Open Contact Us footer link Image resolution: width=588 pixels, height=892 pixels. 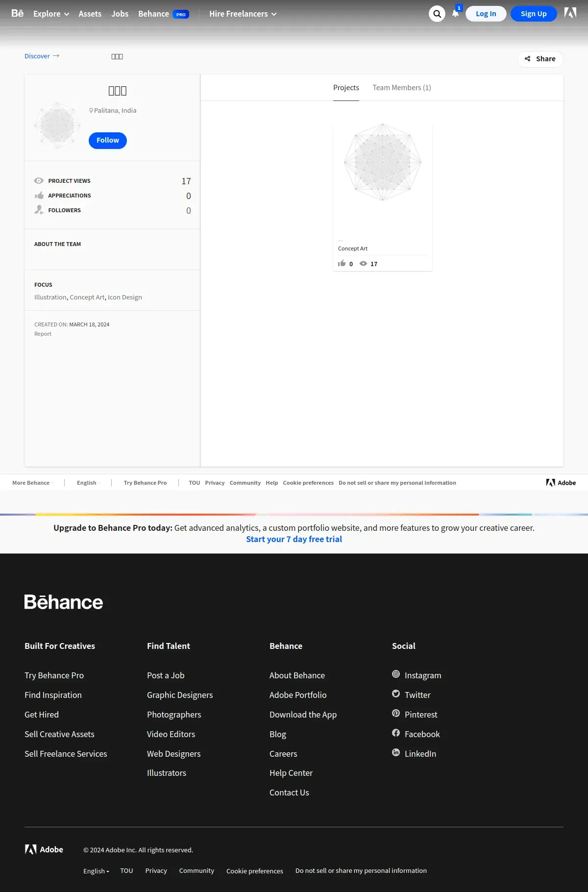tap(289, 793)
